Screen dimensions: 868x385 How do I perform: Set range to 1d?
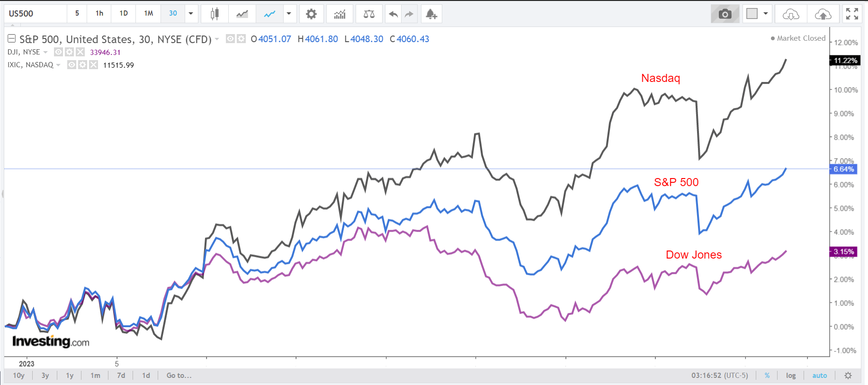click(x=146, y=376)
